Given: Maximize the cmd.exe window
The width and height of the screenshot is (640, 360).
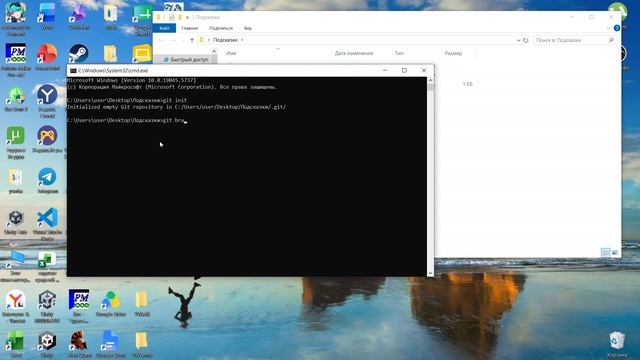Looking at the screenshot, I should pos(404,70).
